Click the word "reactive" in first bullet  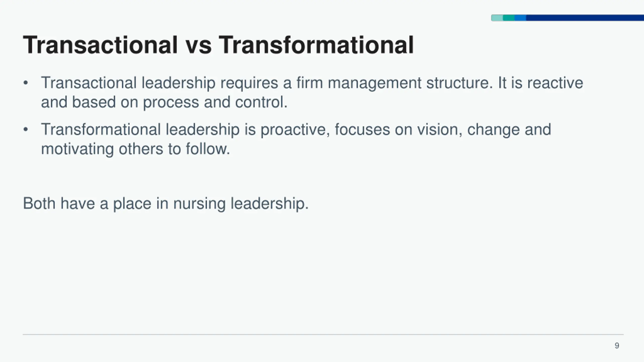tap(555, 83)
